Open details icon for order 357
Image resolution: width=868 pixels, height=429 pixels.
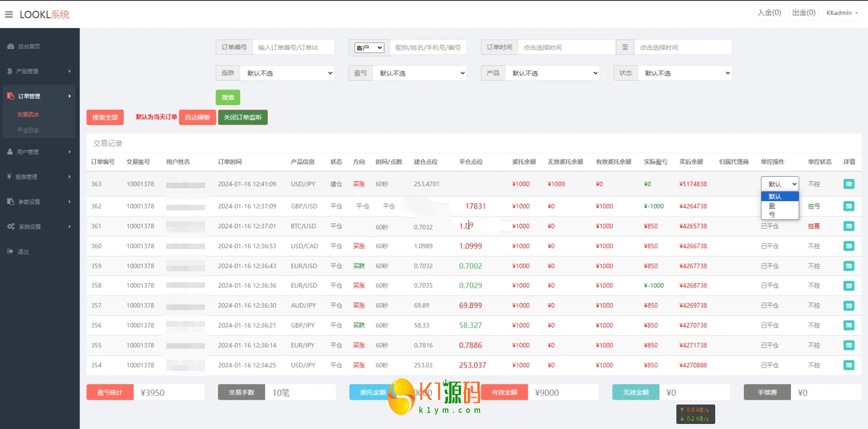(x=849, y=306)
